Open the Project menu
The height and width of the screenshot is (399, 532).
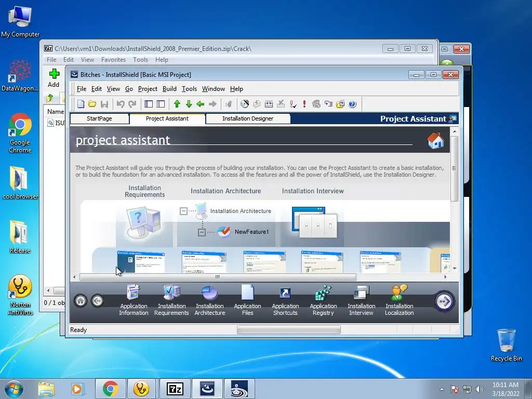point(148,89)
